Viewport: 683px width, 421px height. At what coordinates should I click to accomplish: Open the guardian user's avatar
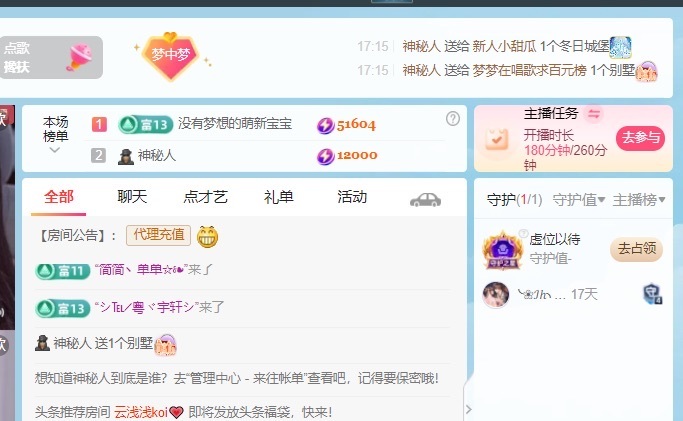coord(496,295)
